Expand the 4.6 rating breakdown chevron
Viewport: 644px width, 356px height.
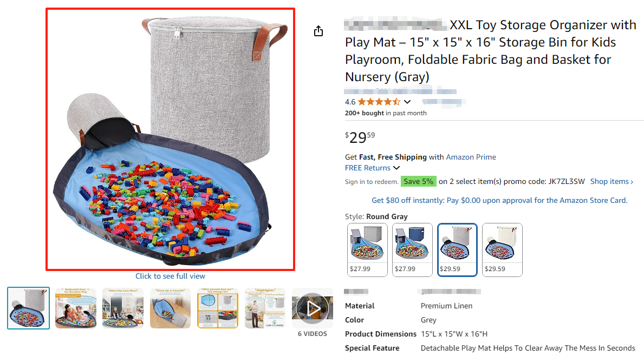(407, 102)
